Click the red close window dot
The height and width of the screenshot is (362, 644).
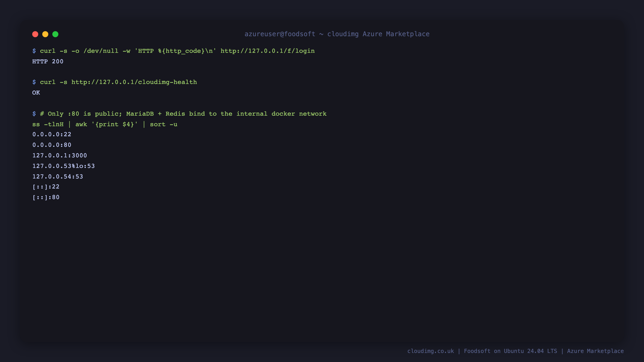[x=35, y=34]
